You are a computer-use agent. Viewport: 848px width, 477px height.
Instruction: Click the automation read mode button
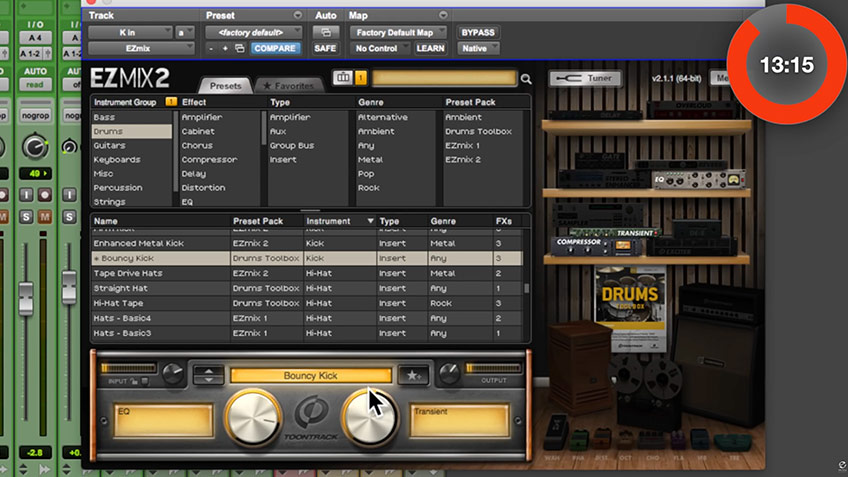click(35, 85)
